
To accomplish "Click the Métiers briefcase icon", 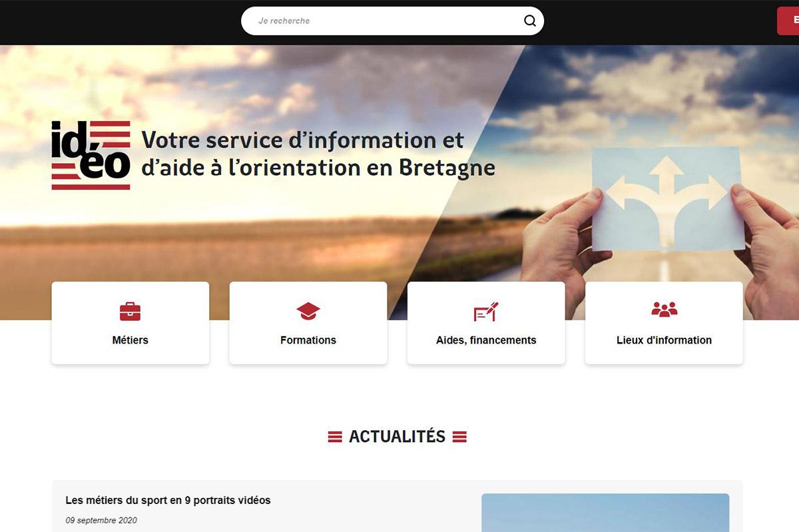I will (131, 311).
